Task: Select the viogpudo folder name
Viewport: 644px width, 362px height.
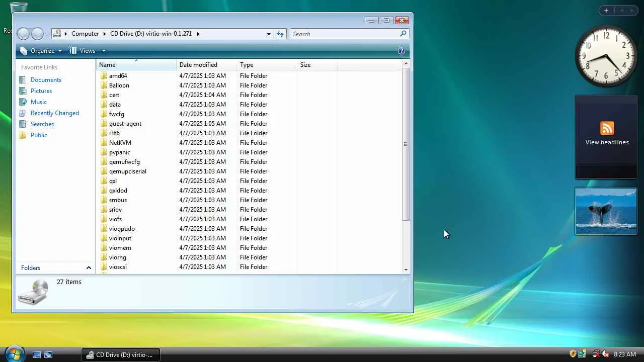Action: pos(122,229)
